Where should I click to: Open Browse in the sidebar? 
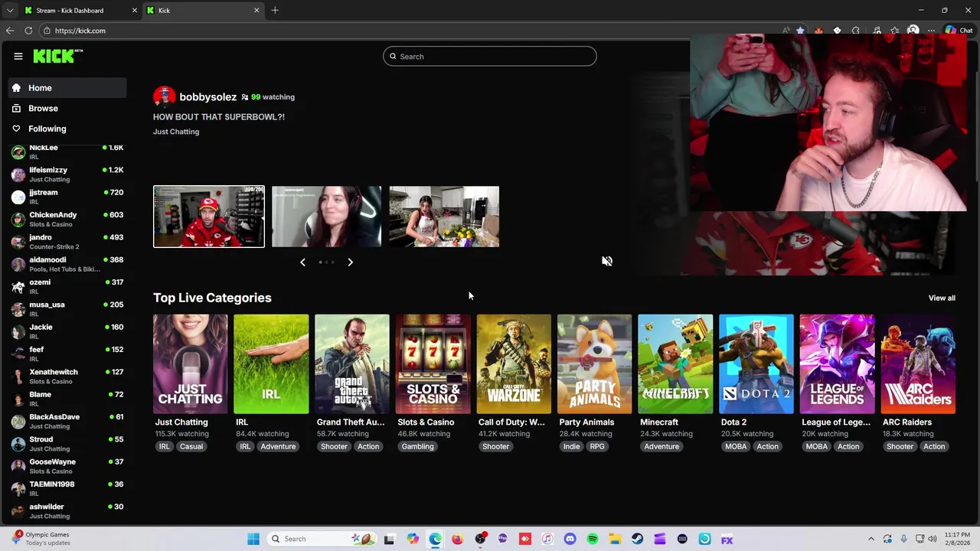[67, 109]
